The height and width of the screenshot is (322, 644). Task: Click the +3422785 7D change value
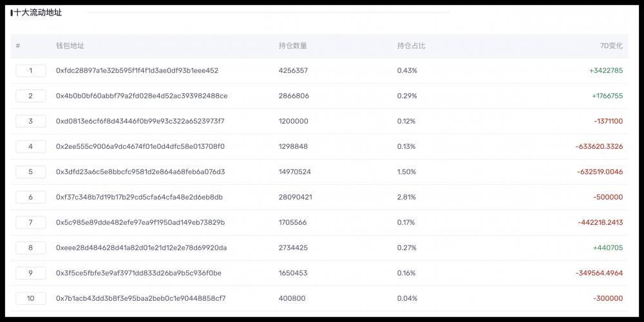[x=605, y=71]
